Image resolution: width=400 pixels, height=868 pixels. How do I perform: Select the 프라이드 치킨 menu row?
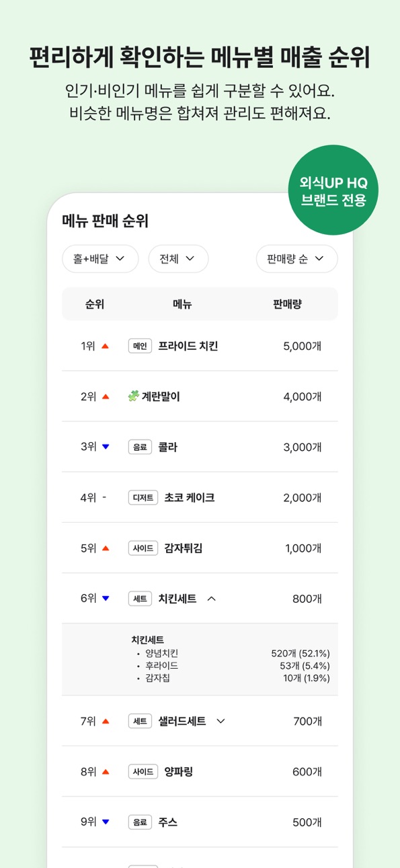[x=200, y=346]
